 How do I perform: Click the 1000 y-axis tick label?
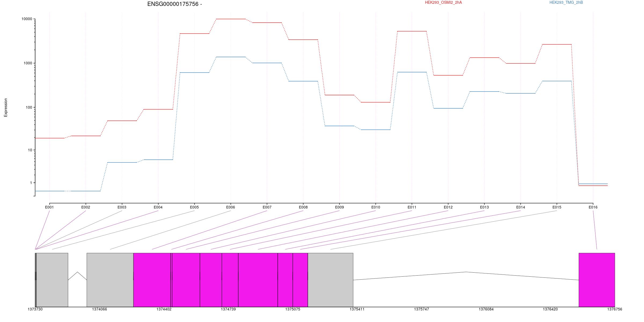tap(28, 63)
